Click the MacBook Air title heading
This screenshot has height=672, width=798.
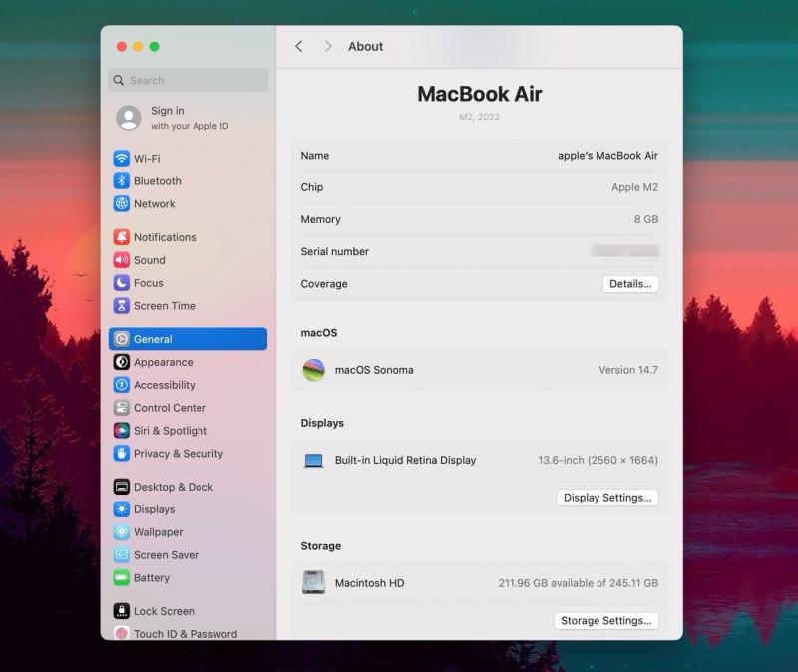[x=480, y=94]
